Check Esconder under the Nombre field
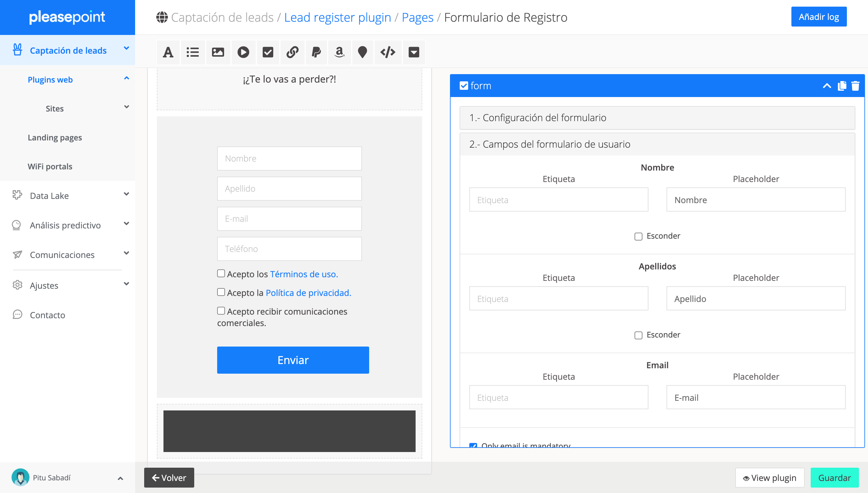 point(638,236)
